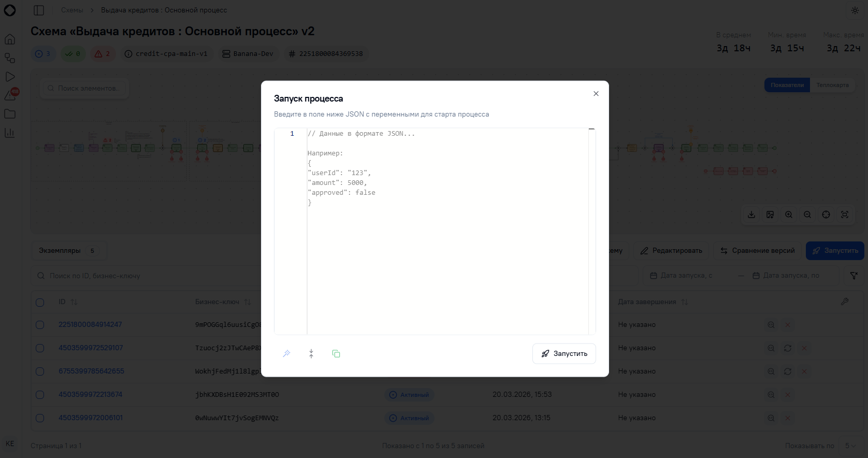Image resolution: width=868 pixels, height=458 pixels.
Task: Sort by the ID column
Action: click(68, 302)
